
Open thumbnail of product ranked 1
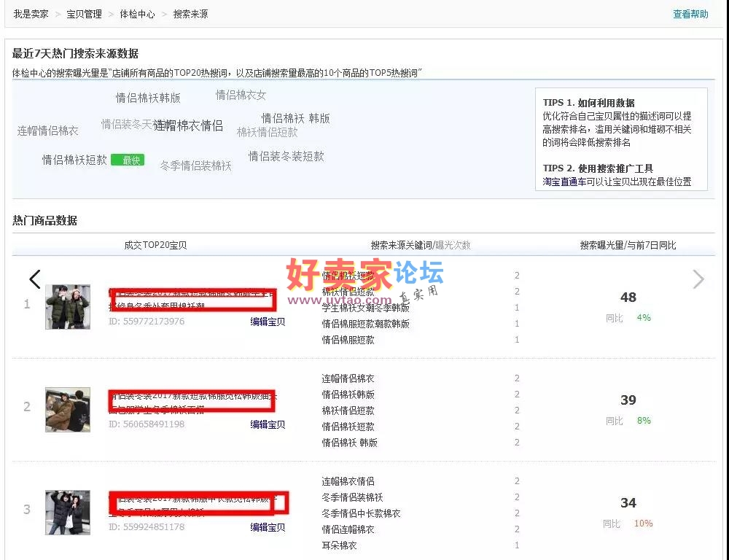coord(68,307)
